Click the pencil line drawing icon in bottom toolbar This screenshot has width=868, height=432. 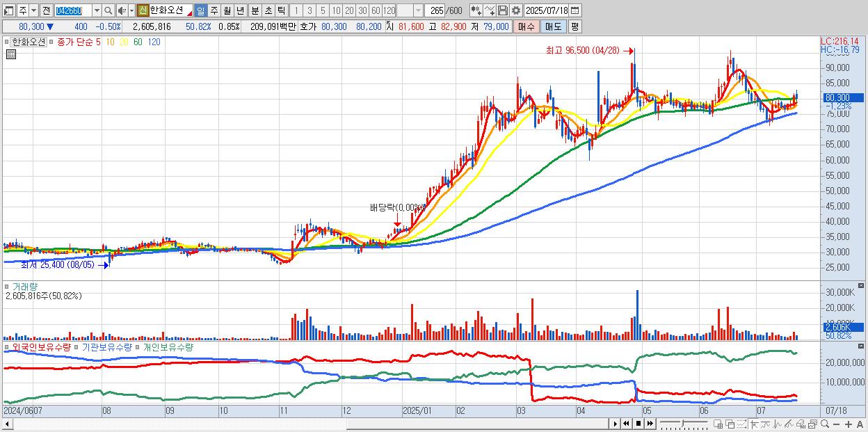pyautogui.click(x=789, y=424)
